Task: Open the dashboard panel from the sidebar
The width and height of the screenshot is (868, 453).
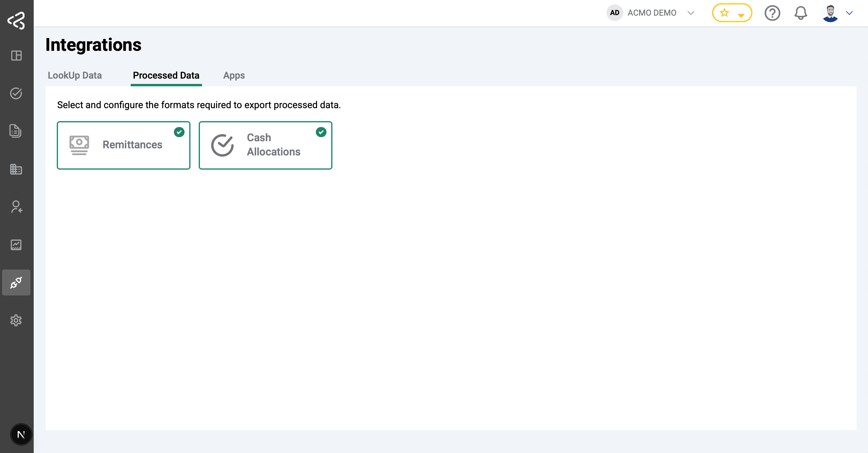Action: coord(16,56)
